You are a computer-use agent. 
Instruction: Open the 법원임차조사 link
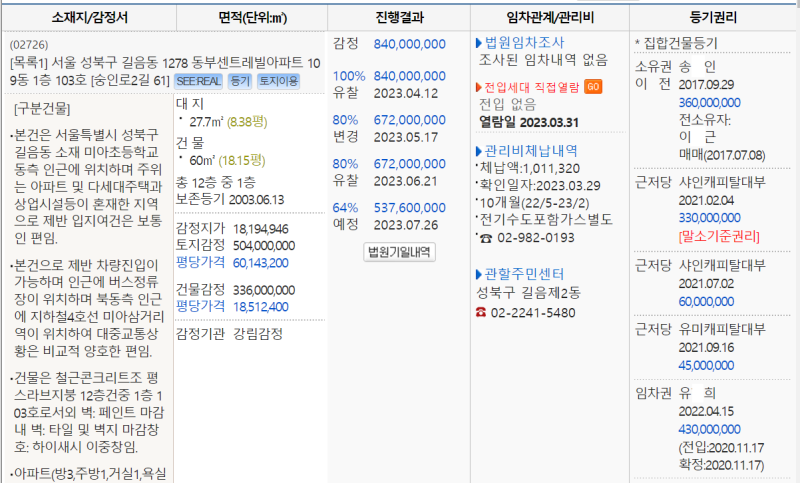coord(524,42)
